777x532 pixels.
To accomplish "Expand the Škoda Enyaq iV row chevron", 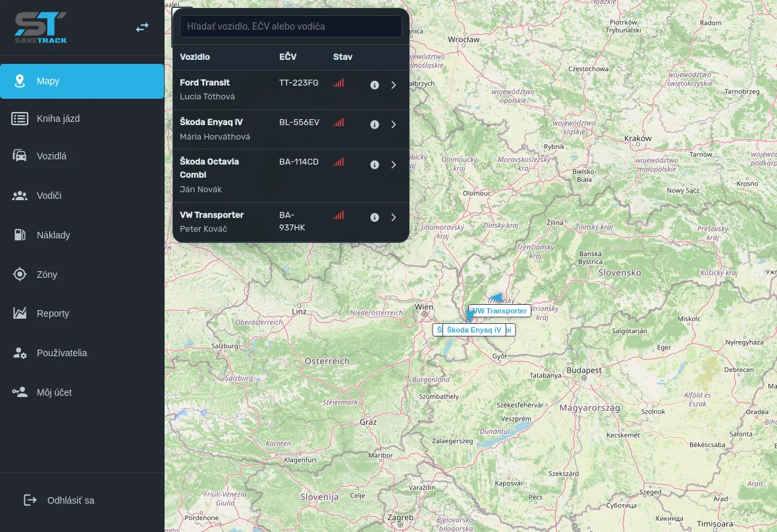I will pyautogui.click(x=394, y=125).
